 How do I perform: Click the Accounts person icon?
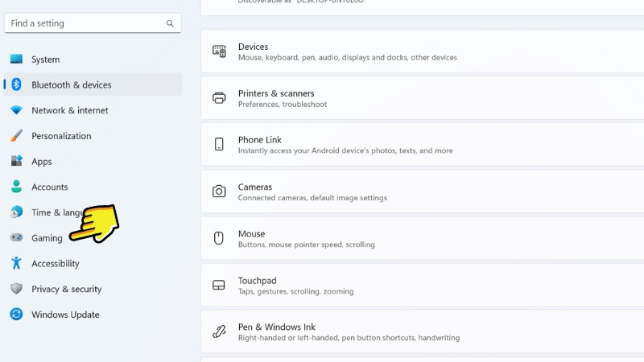(x=16, y=187)
